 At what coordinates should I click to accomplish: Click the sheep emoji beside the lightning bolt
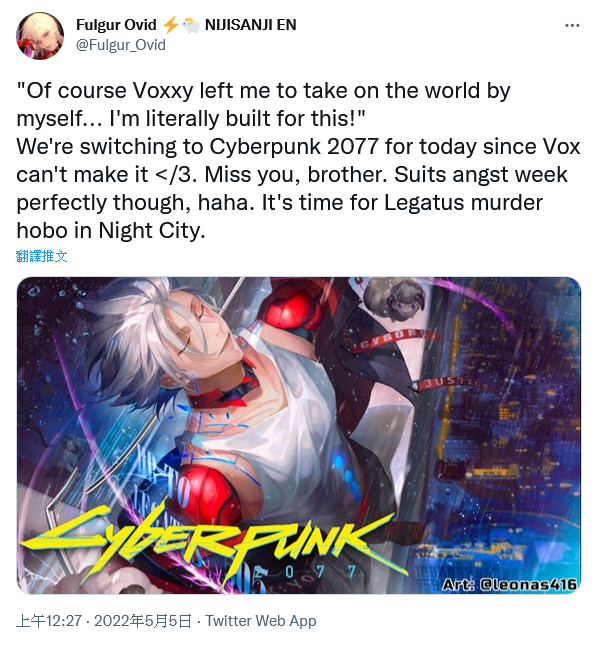[191, 25]
